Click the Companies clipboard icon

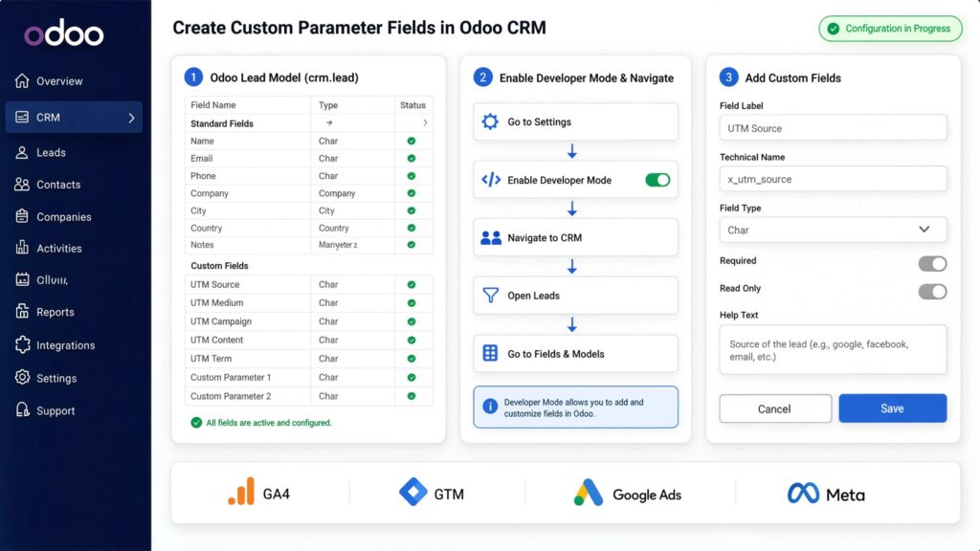coord(22,216)
